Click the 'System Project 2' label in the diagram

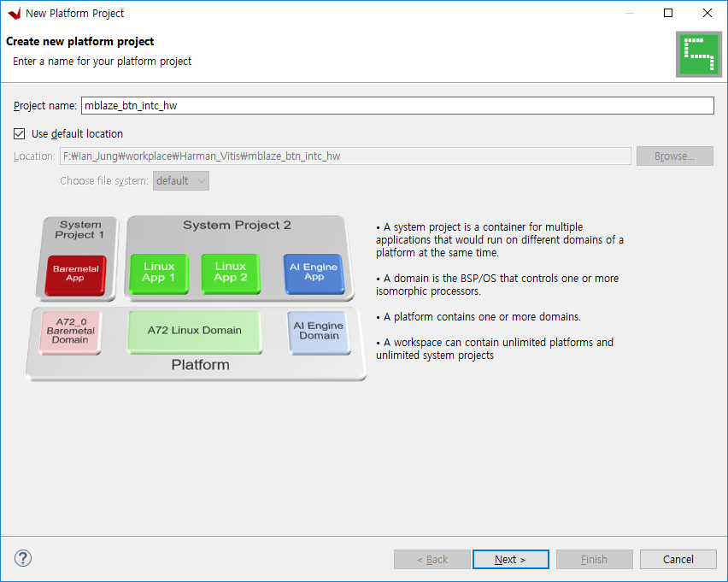point(237,226)
